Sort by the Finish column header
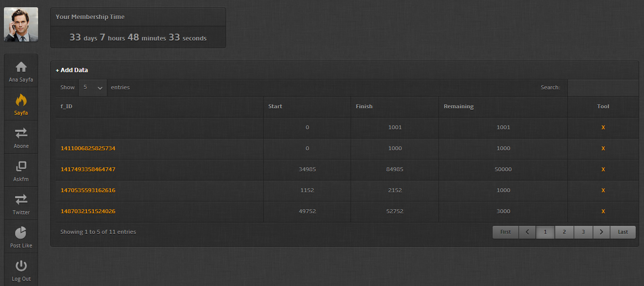 395,106
